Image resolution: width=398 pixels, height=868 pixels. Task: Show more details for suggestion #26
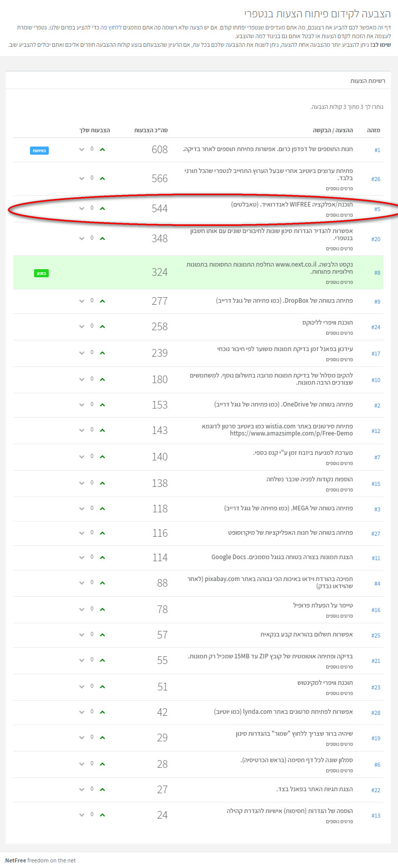tap(339, 188)
